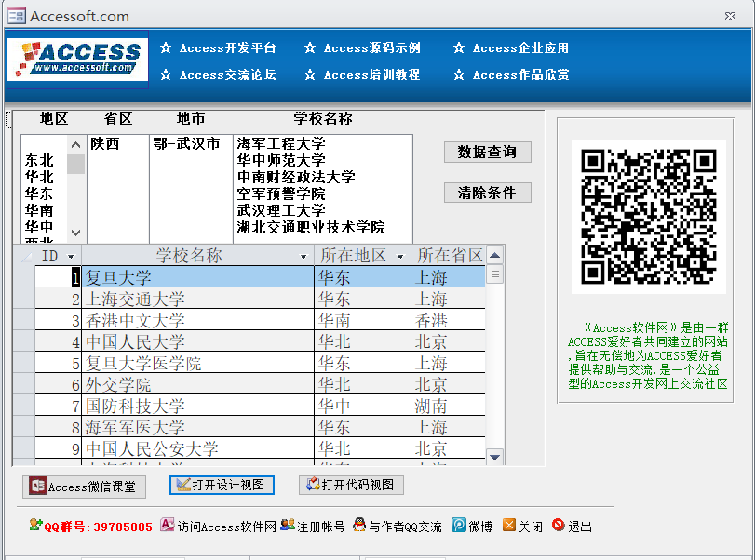755x560 pixels.
Task: Click the 微博 icon
Action: 458,525
